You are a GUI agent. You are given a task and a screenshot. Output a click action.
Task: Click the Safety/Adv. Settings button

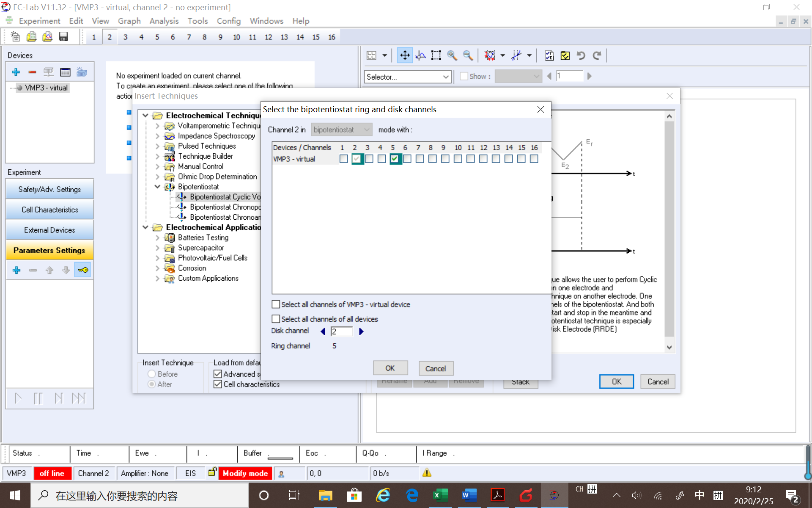pyautogui.click(x=49, y=189)
